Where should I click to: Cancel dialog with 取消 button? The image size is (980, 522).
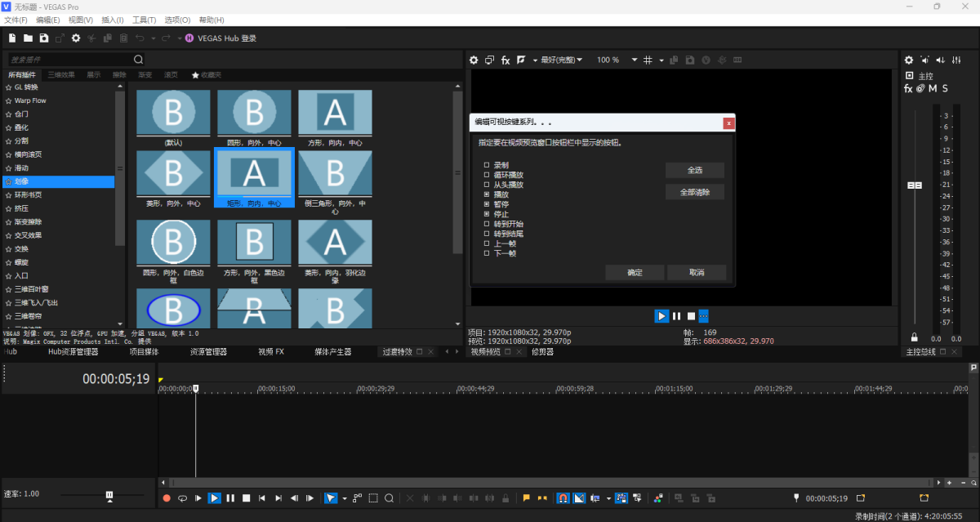click(697, 272)
